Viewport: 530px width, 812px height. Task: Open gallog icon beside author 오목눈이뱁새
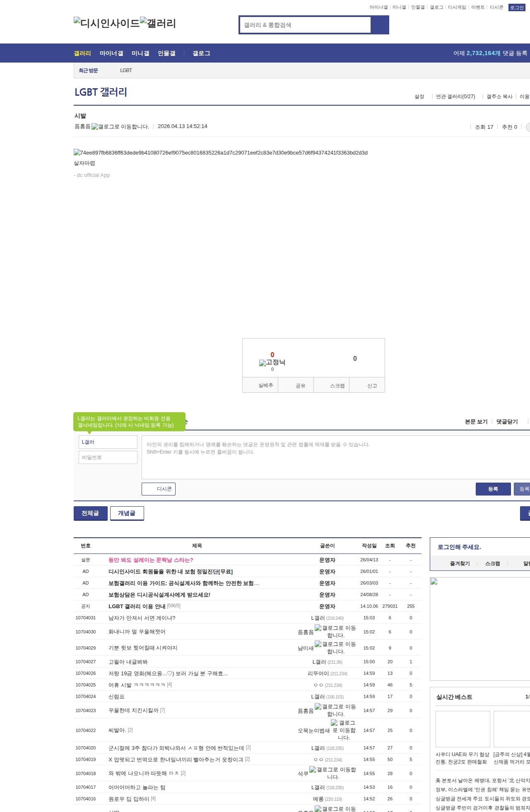tap(344, 730)
